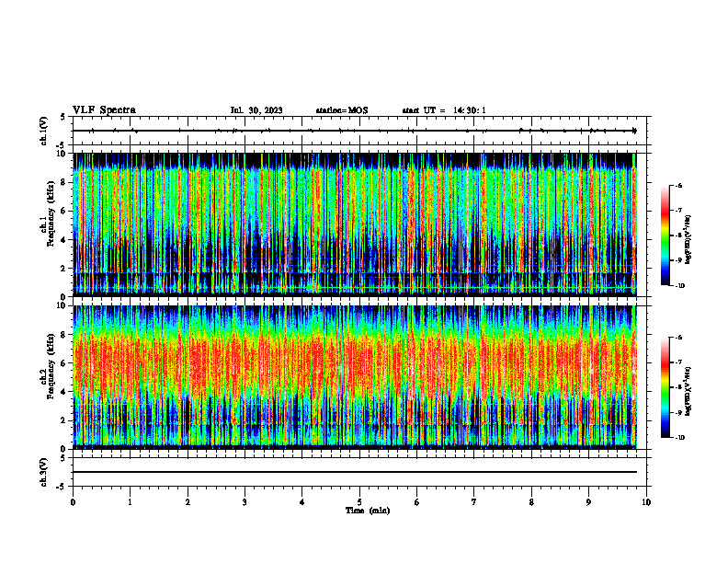Screen dimensions: 728x563
Task: Click the ch.1(V) axis "5" tick label
Action: [x=63, y=117]
